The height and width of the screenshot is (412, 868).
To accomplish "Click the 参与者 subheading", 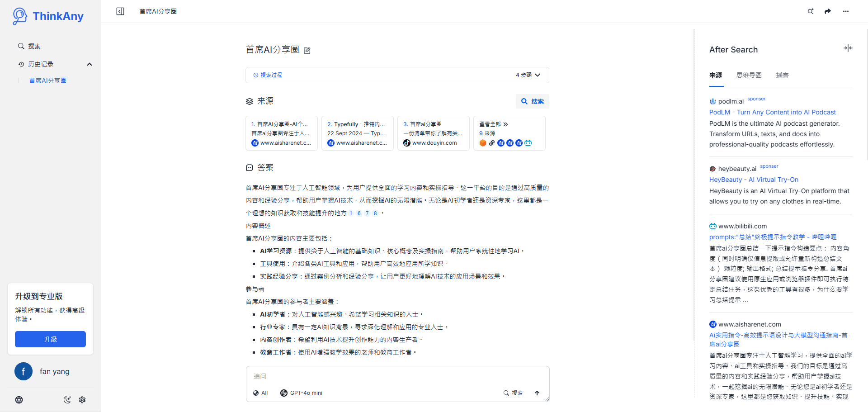I will tap(255, 289).
